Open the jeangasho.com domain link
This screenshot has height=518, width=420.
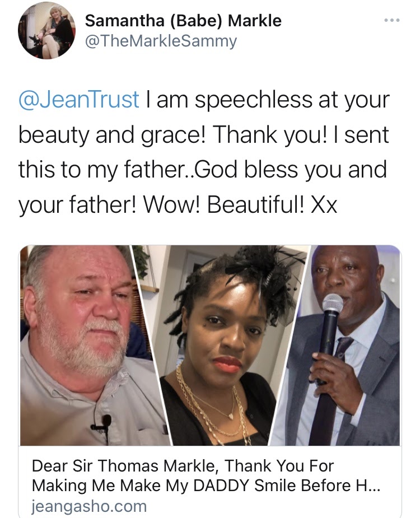89,506
